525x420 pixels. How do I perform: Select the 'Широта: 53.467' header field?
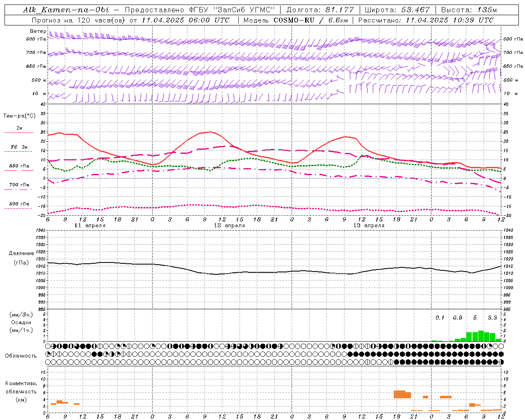pyautogui.click(x=397, y=10)
